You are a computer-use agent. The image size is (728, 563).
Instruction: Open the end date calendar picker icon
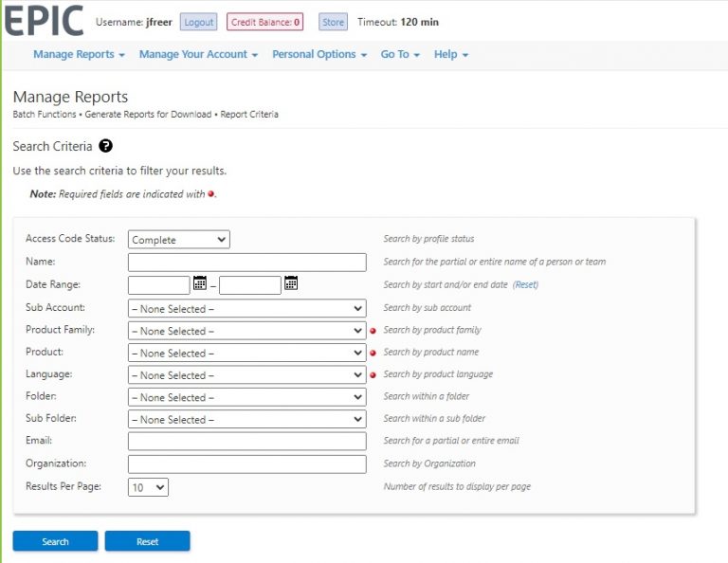[x=291, y=283]
